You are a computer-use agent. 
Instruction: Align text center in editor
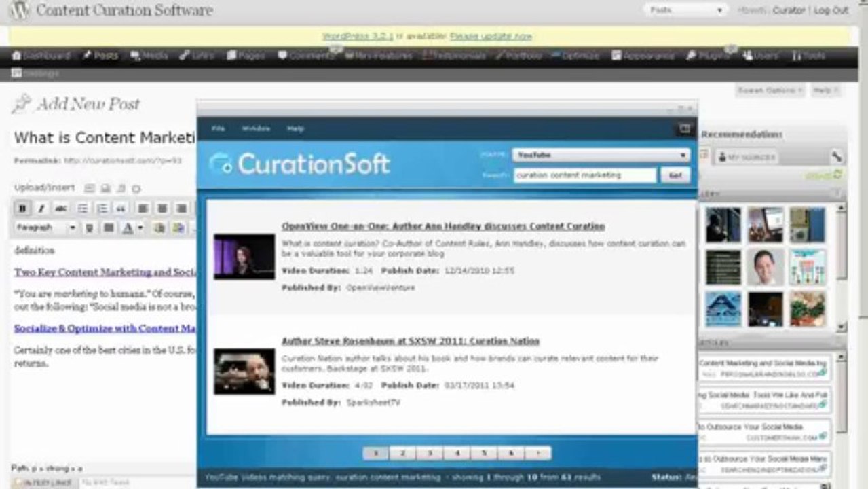pos(162,209)
